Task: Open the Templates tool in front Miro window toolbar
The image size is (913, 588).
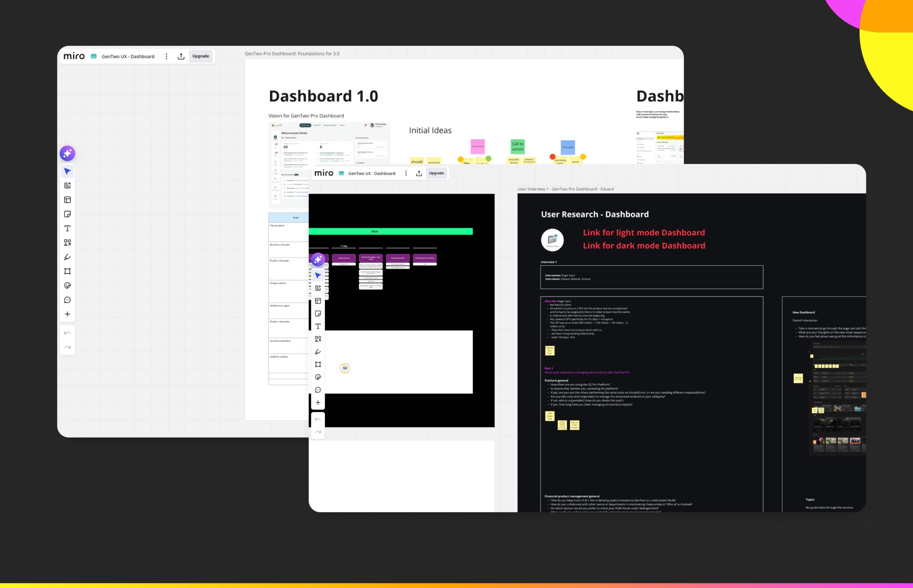Action: (318, 288)
